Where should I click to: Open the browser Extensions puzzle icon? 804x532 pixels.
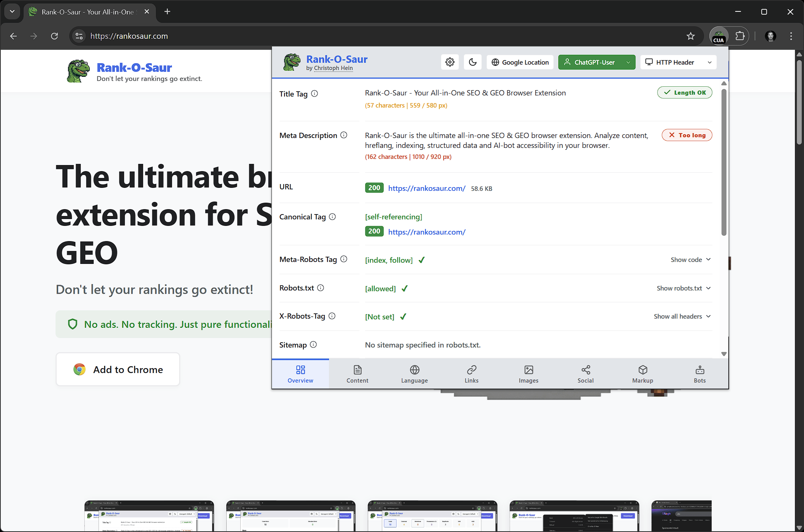tap(740, 36)
